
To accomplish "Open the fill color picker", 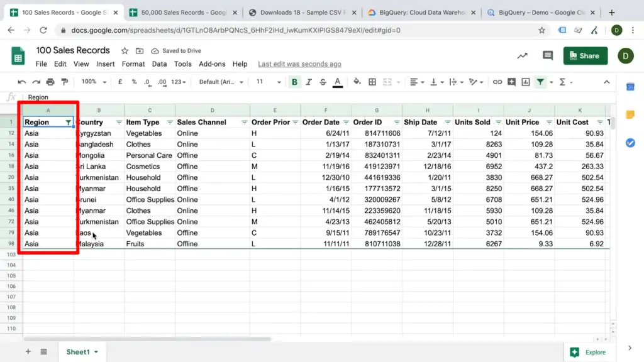I will [355, 82].
